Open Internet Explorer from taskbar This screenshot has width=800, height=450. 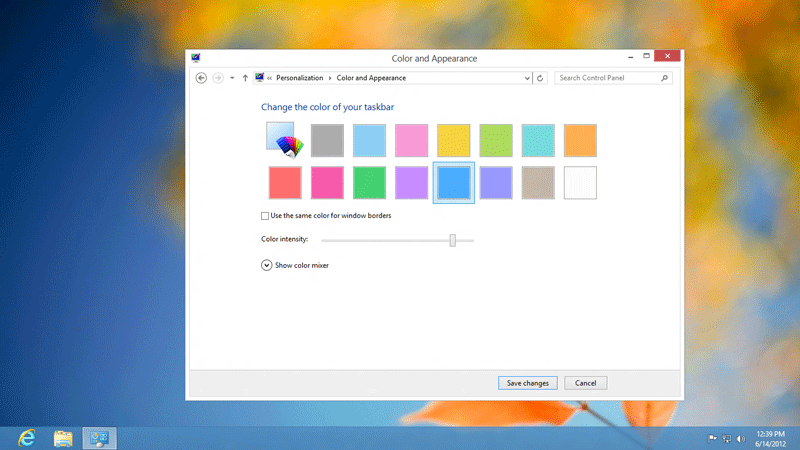pos(27,437)
